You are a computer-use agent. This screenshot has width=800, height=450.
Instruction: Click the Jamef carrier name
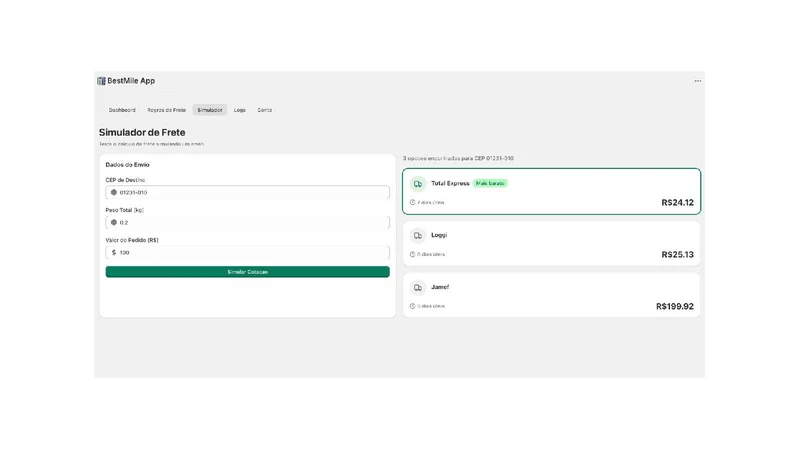(x=440, y=287)
